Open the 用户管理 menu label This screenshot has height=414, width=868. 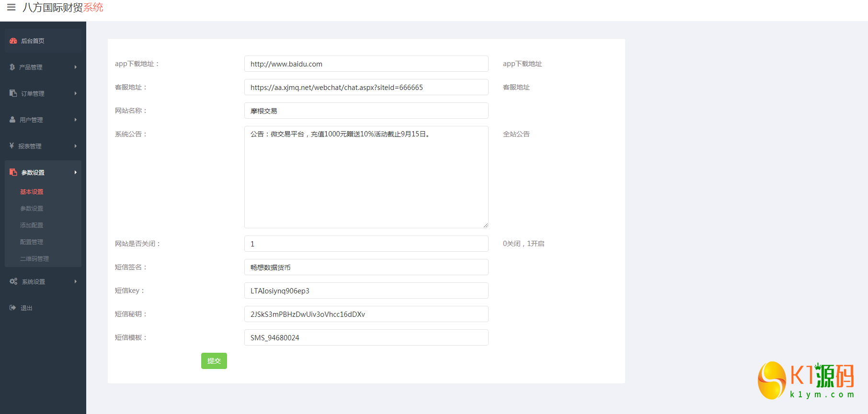point(31,120)
